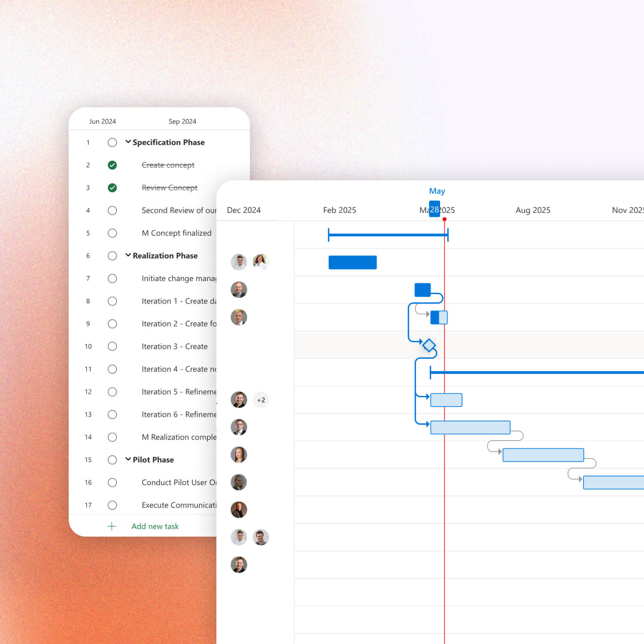This screenshot has height=644, width=644.
Task: Select Pilot Phase group title
Action: (153, 460)
